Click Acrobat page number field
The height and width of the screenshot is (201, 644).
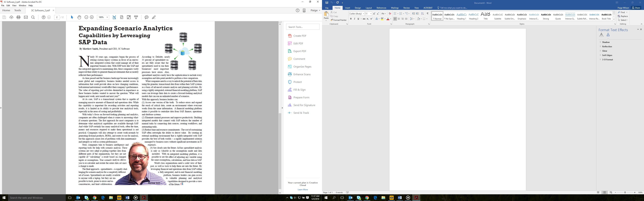click(x=57, y=17)
